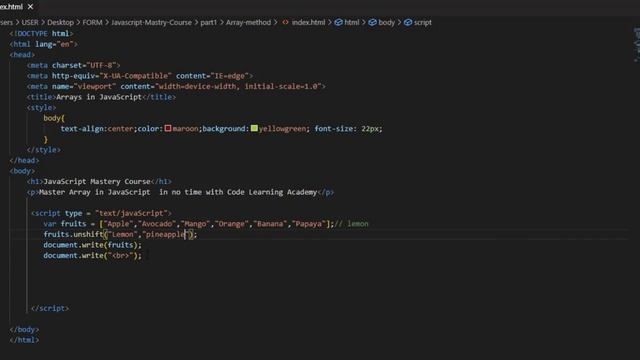
Task: Click the DOCTYPE html line
Action: 41,33
